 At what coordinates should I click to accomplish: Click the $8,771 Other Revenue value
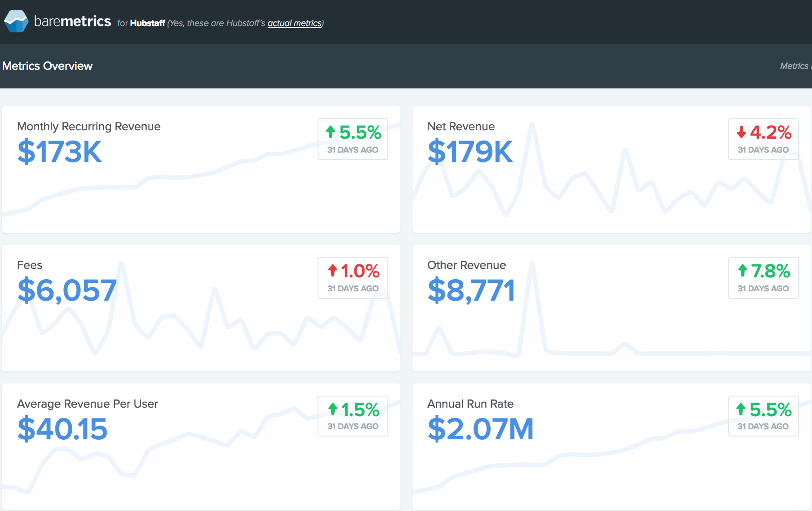coord(471,290)
